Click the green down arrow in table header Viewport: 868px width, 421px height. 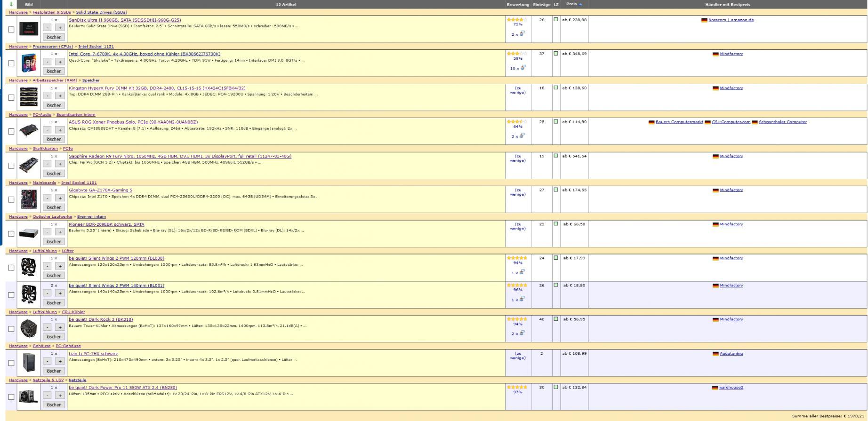coord(11,4)
